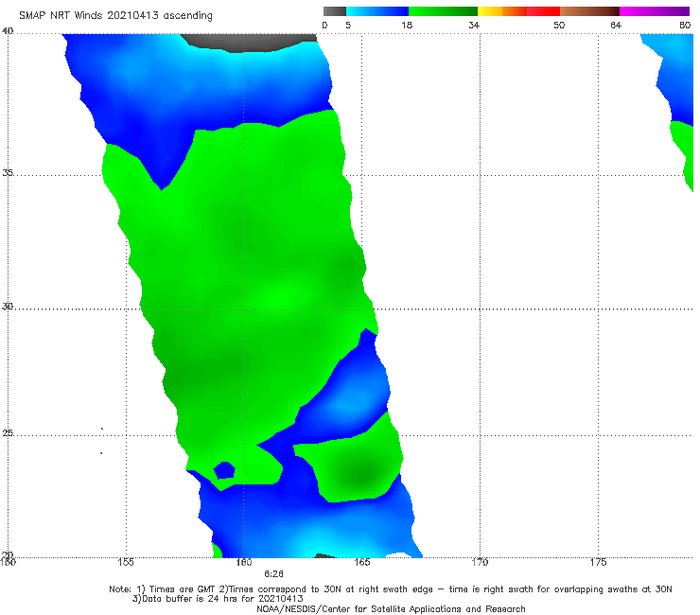Screen dimensions: 700x615
Task: Click the 'NOAA/NESDIS/Center for Satellite Applications and Research' credit
Action: click(391, 609)
